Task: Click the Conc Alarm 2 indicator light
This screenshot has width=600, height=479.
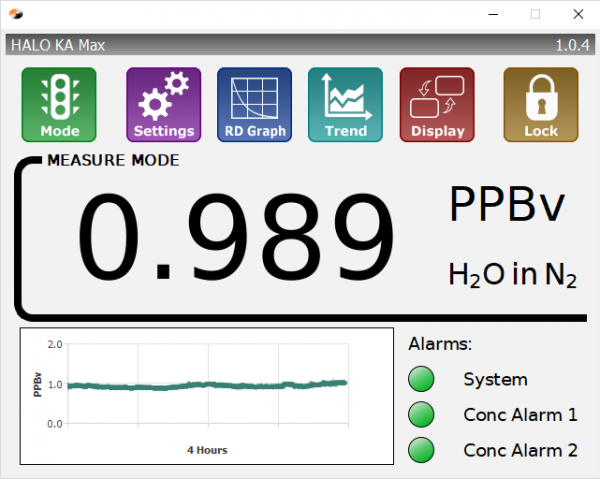Action: point(421,450)
